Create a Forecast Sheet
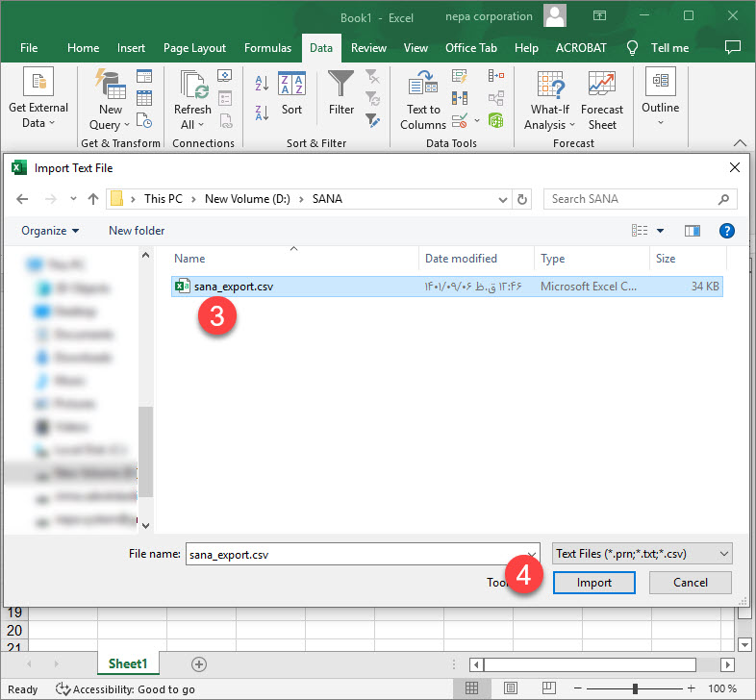 602,100
